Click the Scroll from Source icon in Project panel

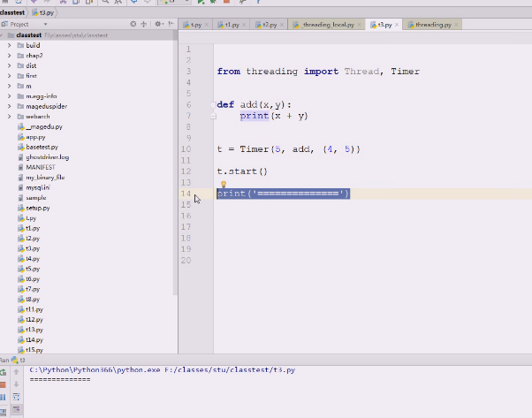tap(133, 24)
